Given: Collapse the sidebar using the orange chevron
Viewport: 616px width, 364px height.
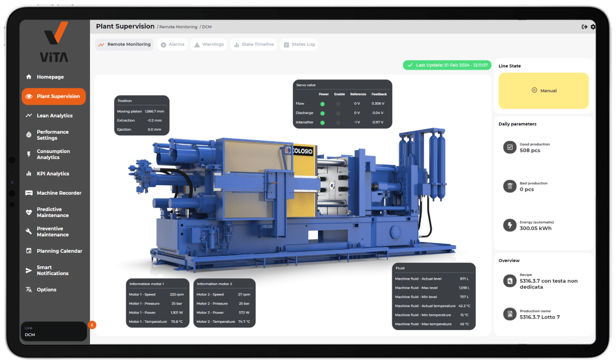Looking at the screenshot, I should [92, 325].
